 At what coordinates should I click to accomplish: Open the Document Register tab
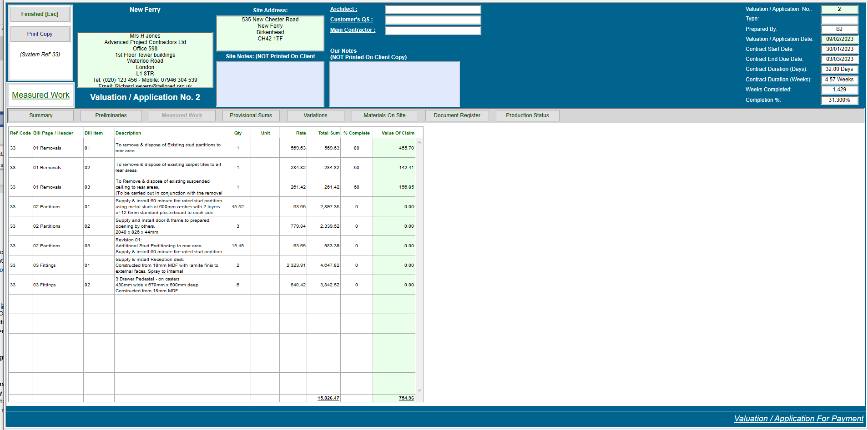pos(457,115)
